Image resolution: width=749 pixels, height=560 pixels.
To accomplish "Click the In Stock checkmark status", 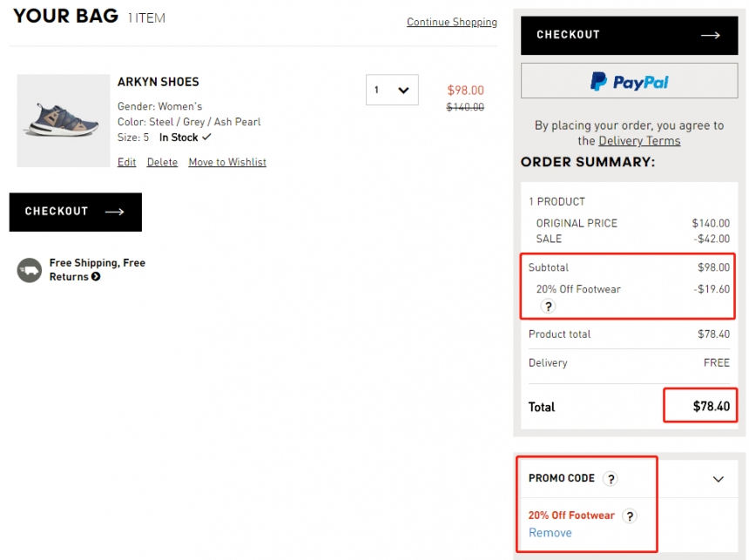I will click(x=185, y=138).
